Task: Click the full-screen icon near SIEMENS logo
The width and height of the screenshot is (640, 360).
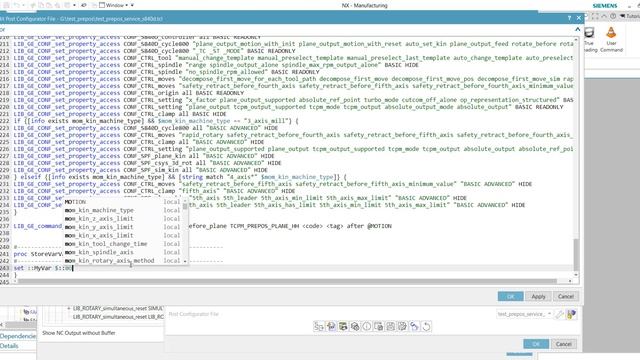Action: [595, 16]
